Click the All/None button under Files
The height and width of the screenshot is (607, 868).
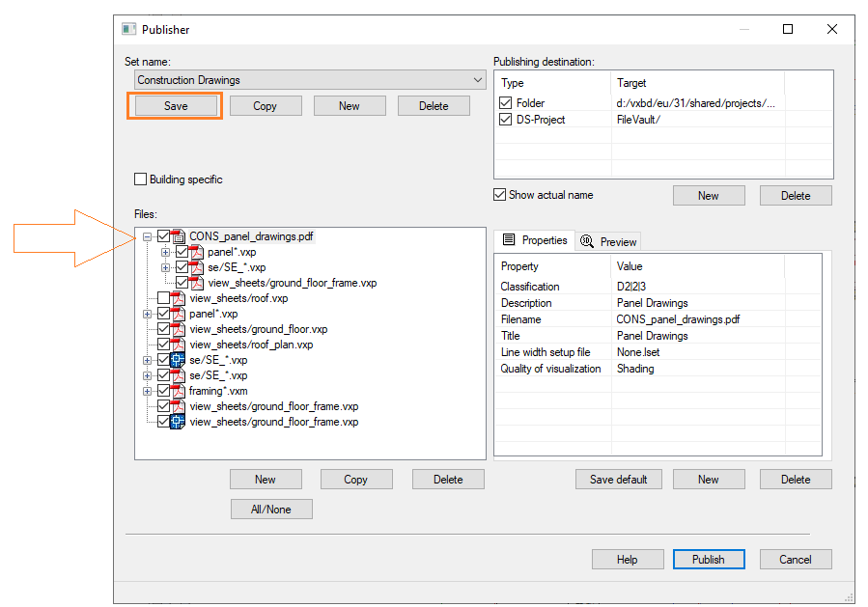(x=271, y=509)
